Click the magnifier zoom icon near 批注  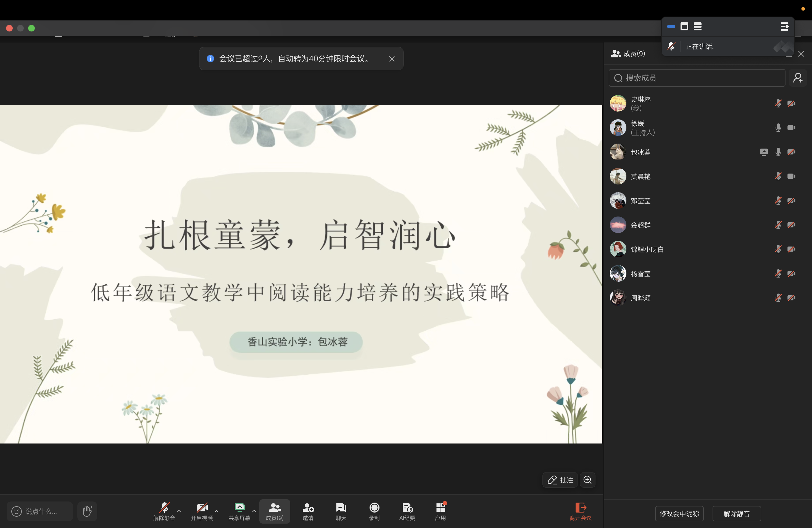tap(587, 480)
